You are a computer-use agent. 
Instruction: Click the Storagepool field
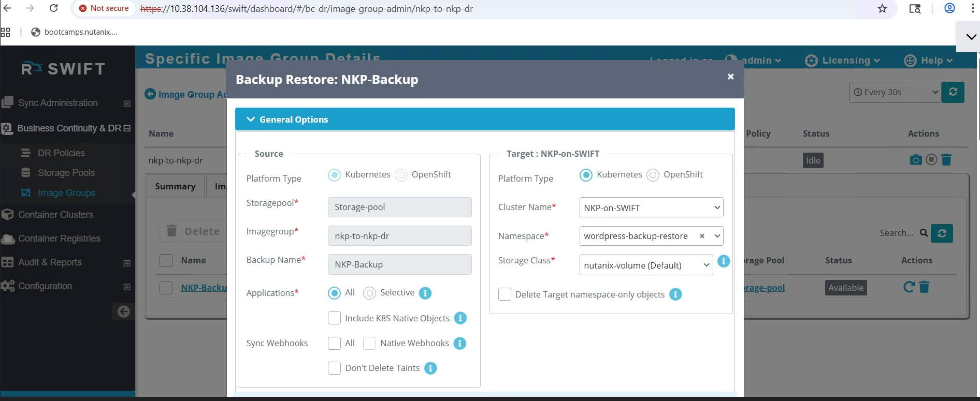click(x=400, y=207)
